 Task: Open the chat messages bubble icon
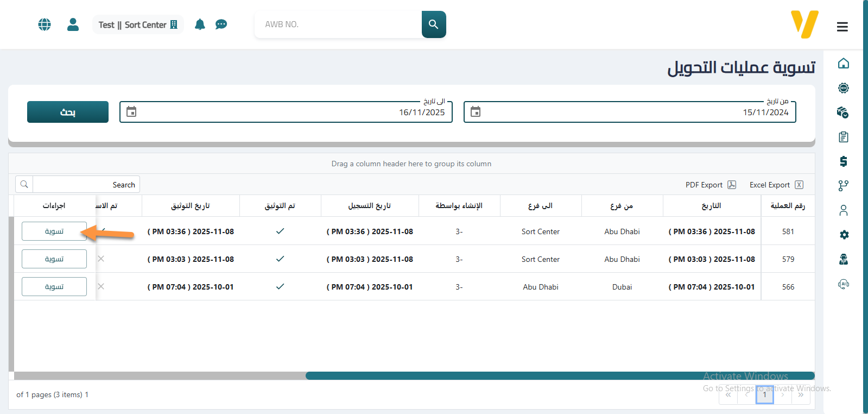(x=221, y=24)
